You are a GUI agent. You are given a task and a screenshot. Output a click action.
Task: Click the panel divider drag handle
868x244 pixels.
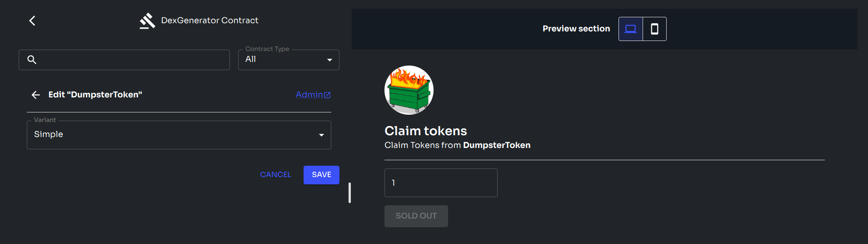[349, 193]
